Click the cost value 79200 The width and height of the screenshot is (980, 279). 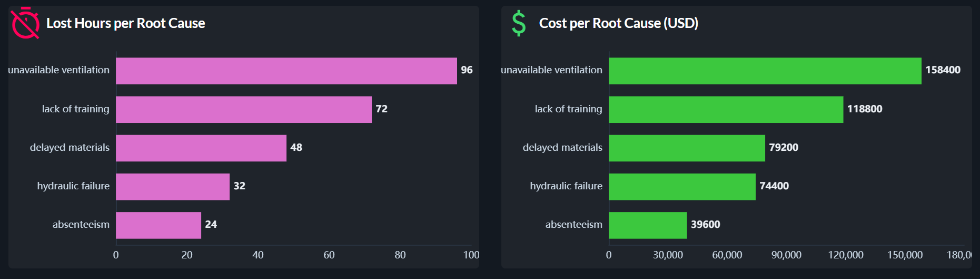click(784, 147)
